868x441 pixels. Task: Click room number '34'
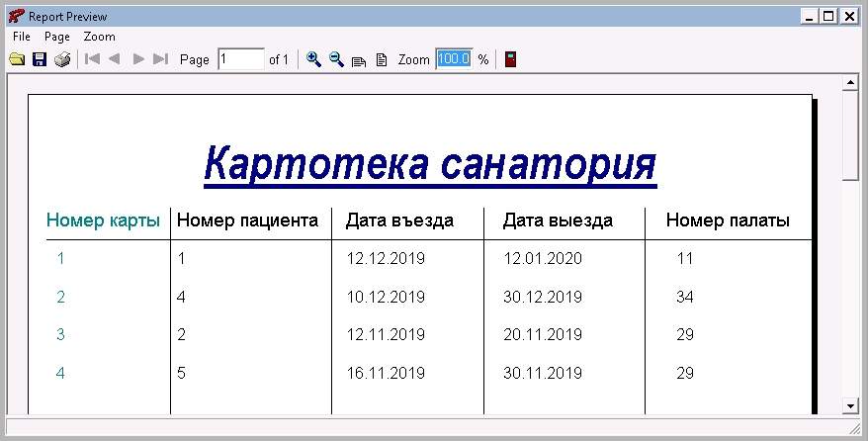(685, 298)
